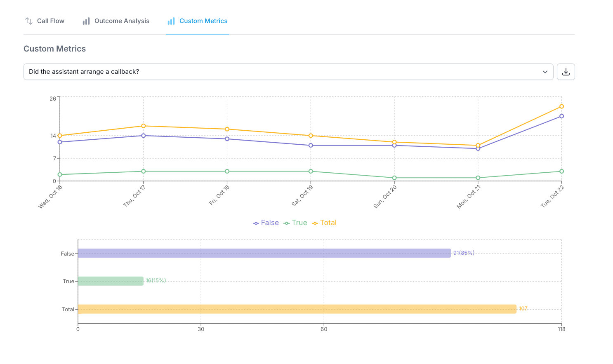Click the 26 line chart axis value
Screen dimensions: 613x364
tap(53, 99)
